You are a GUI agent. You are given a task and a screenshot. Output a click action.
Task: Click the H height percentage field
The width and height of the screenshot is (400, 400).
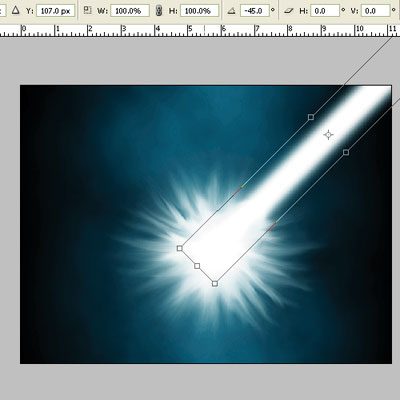point(199,11)
